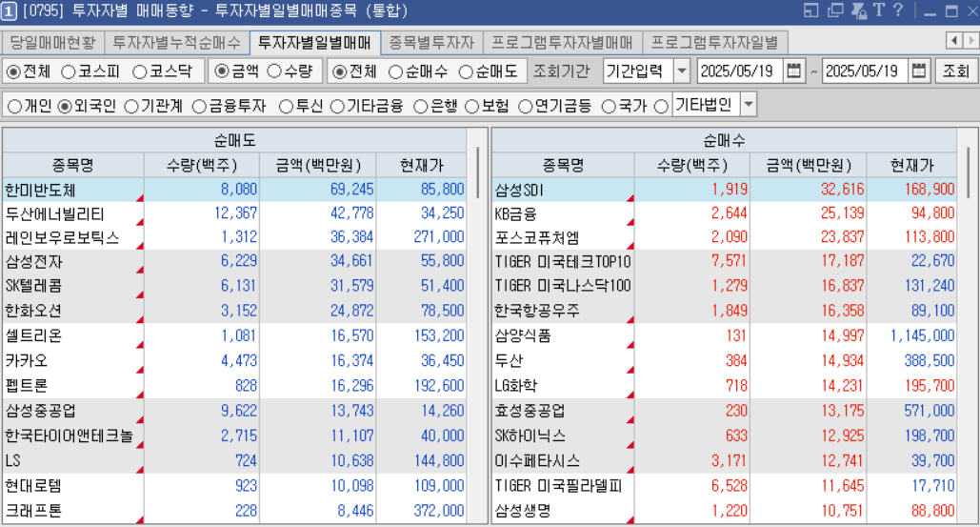Choose the 국가 investor radio

point(609,107)
